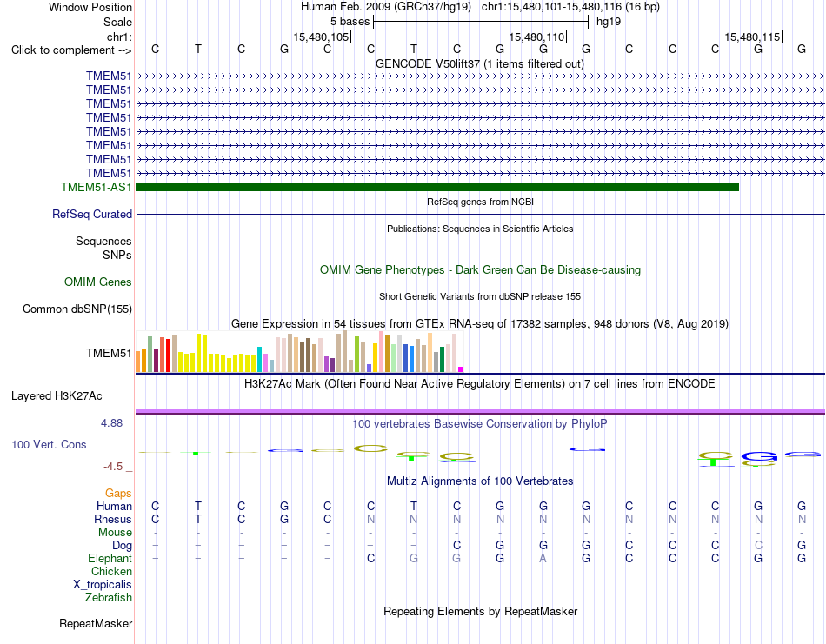Open the 'RefSeq genes from NCBI' track title

point(480,202)
